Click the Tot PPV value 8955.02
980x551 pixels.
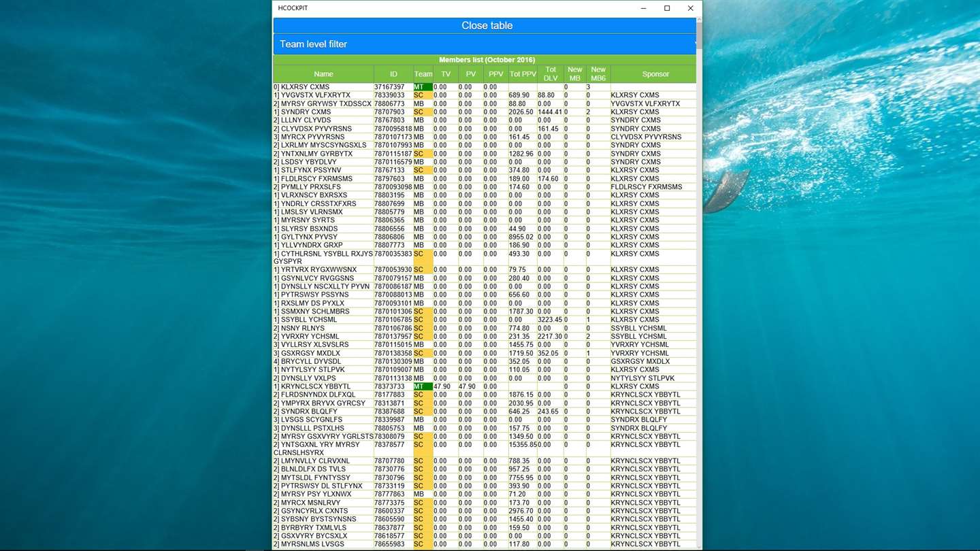pos(521,237)
